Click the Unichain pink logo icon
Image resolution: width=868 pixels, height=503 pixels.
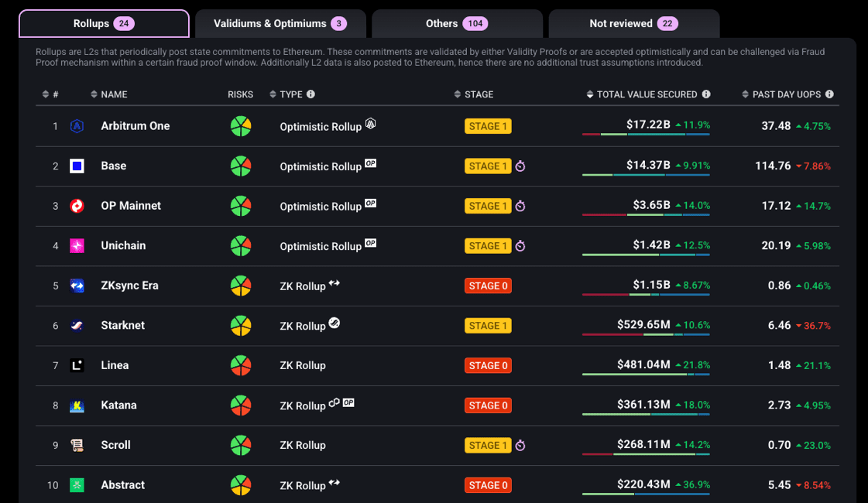(77, 246)
